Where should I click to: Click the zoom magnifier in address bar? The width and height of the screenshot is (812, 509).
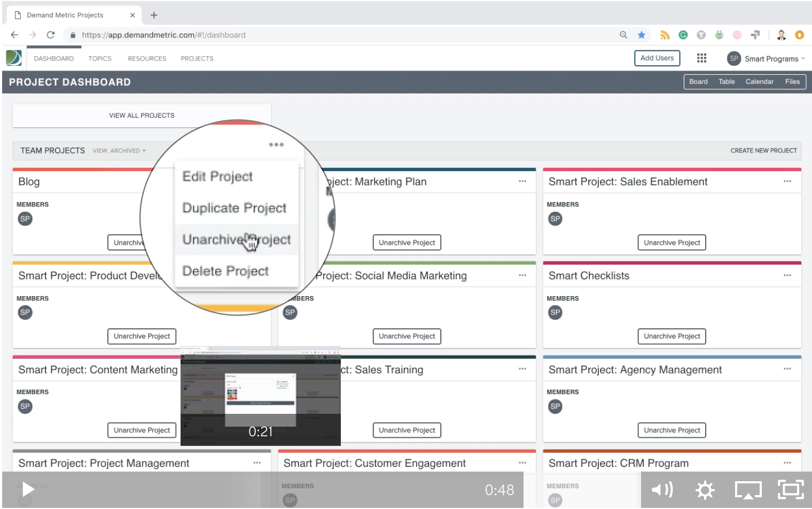[623, 35]
